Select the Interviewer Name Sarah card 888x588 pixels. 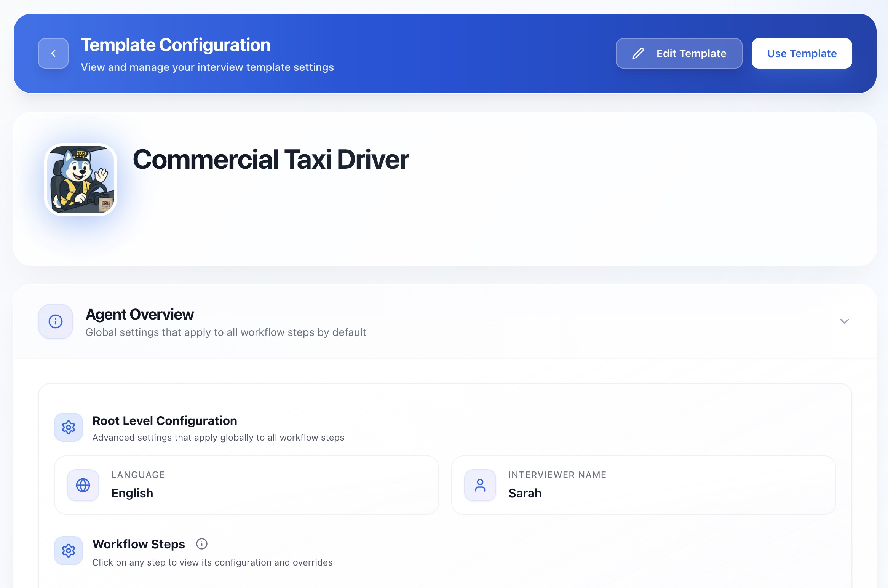tap(644, 485)
